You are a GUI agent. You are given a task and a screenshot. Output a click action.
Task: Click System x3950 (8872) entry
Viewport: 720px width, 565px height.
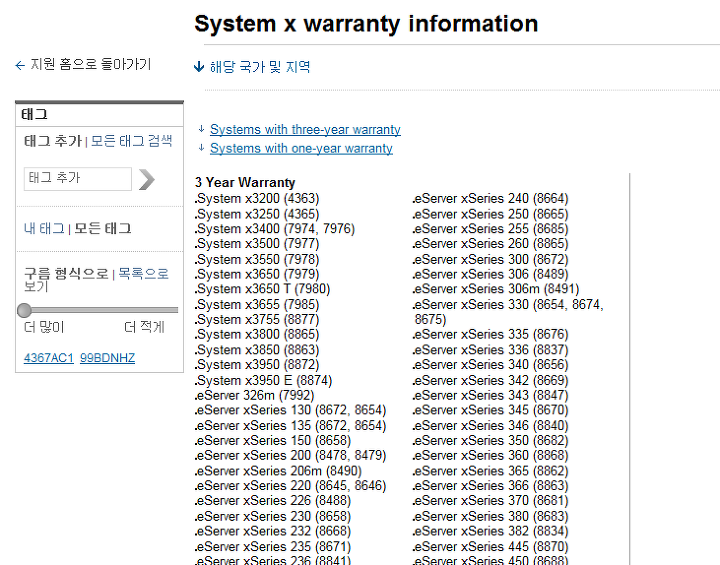click(x=257, y=365)
